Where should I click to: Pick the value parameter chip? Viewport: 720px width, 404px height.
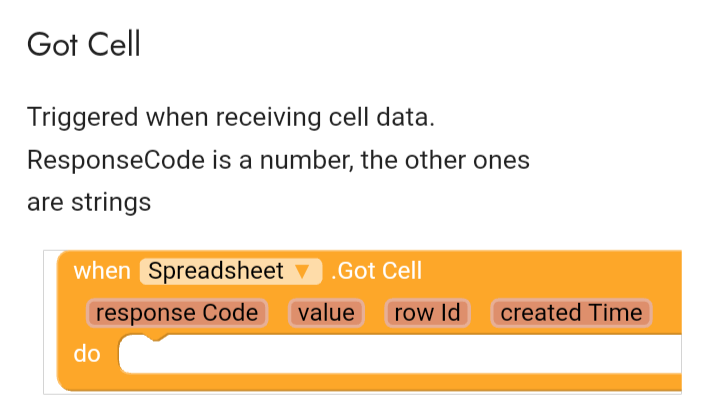[x=327, y=313]
